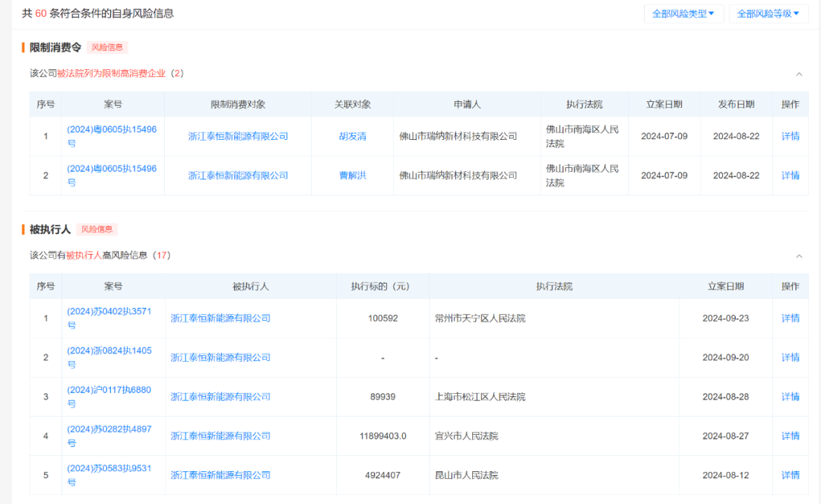Image resolution: width=821 pixels, height=504 pixels.
Task: View 详情 for the 胡发清 consumption restriction row
Action: tap(790, 136)
